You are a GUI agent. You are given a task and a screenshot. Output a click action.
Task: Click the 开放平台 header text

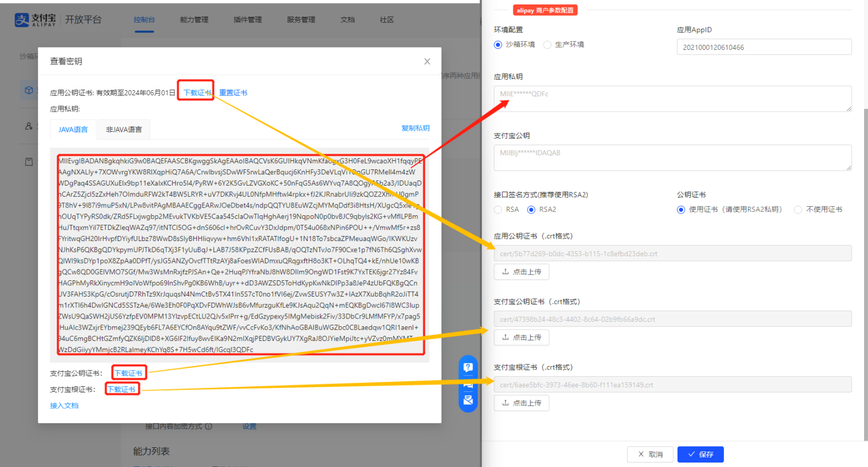[x=83, y=20]
